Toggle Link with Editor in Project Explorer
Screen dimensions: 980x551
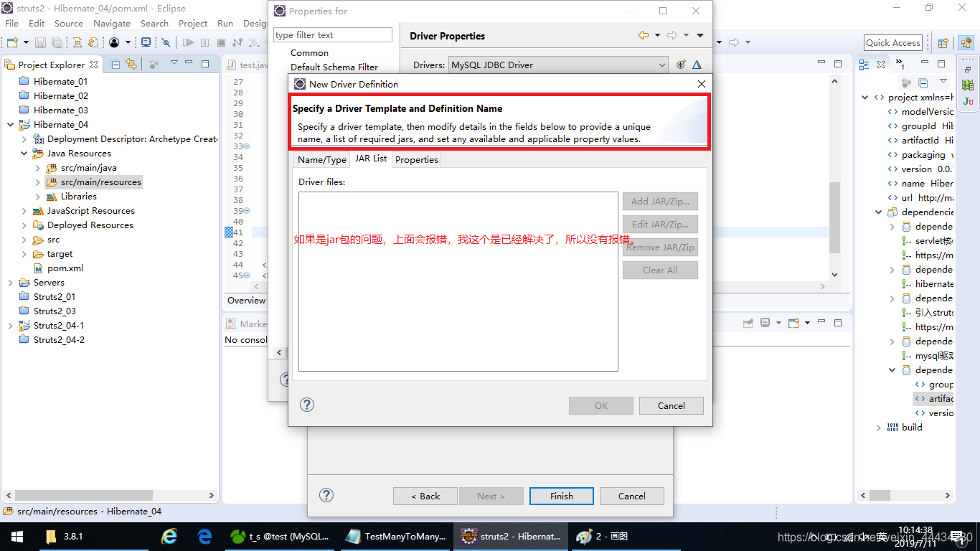[131, 65]
